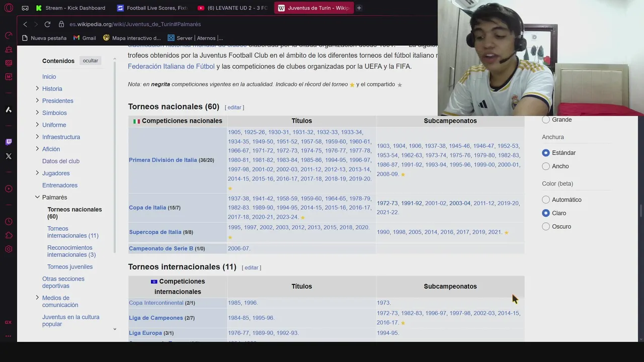Reload the Wikipedia page
Image resolution: width=644 pixels, height=362 pixels.
pyautogui.click(x=47, y=24)
